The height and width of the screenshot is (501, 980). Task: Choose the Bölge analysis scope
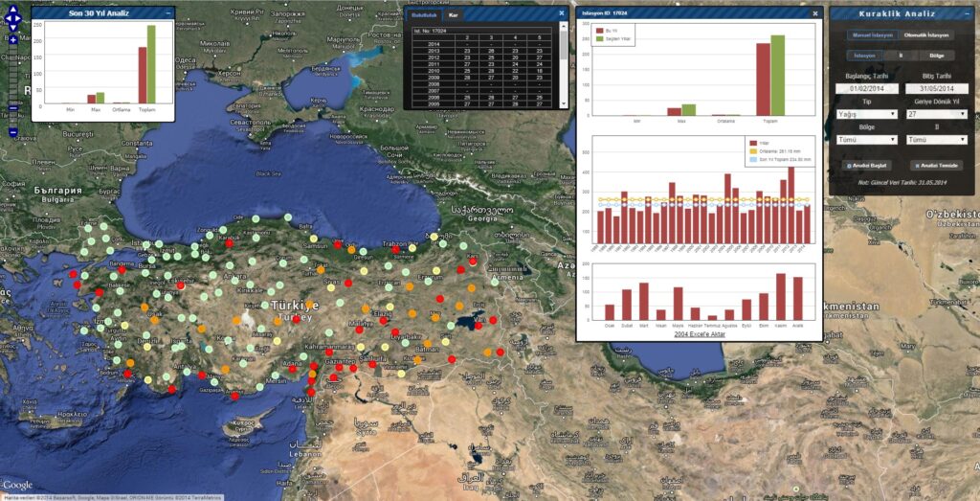tap(936, 56)
